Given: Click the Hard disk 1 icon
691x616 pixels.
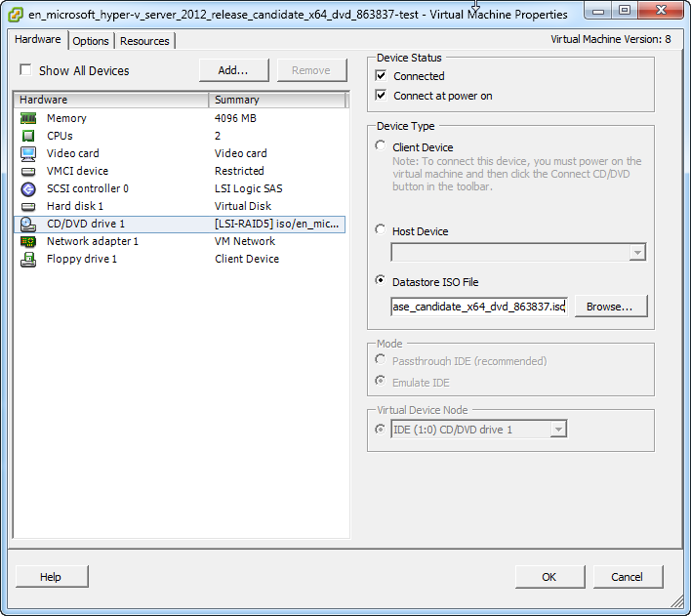Looking at the screenshot, I should 28,206.
